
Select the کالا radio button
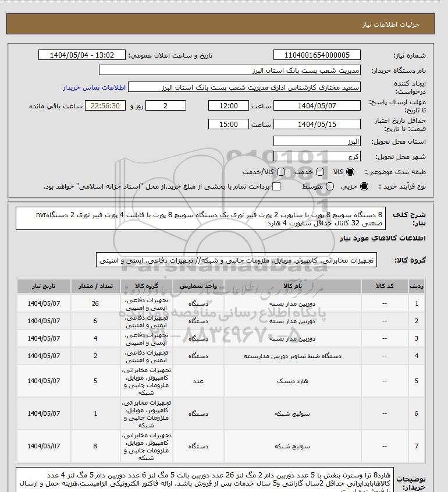pos(350,172)
